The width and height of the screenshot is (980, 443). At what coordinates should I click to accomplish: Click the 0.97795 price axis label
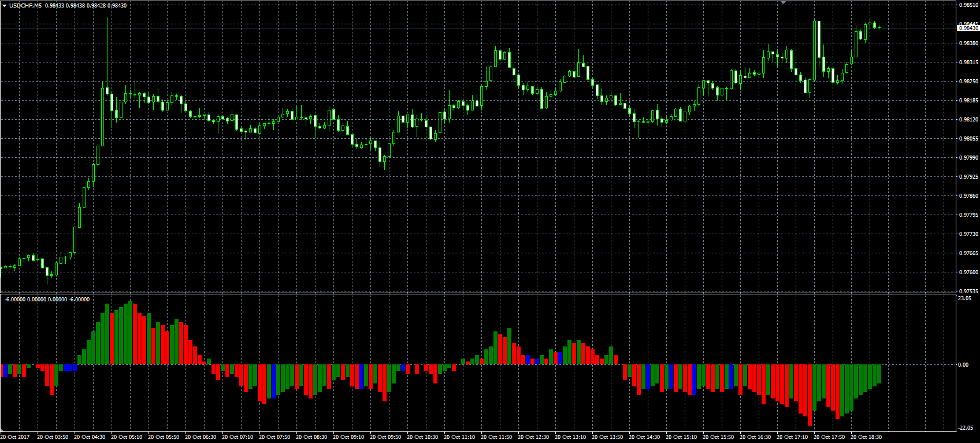pos(968,215)
